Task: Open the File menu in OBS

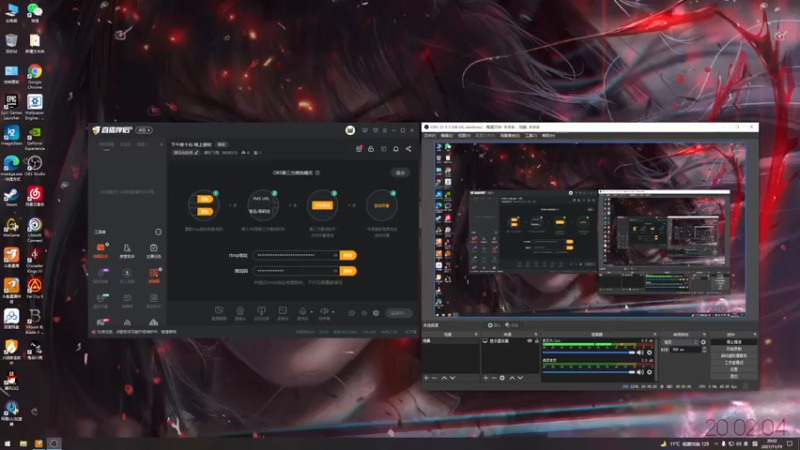Action: (x=430, y=136)
